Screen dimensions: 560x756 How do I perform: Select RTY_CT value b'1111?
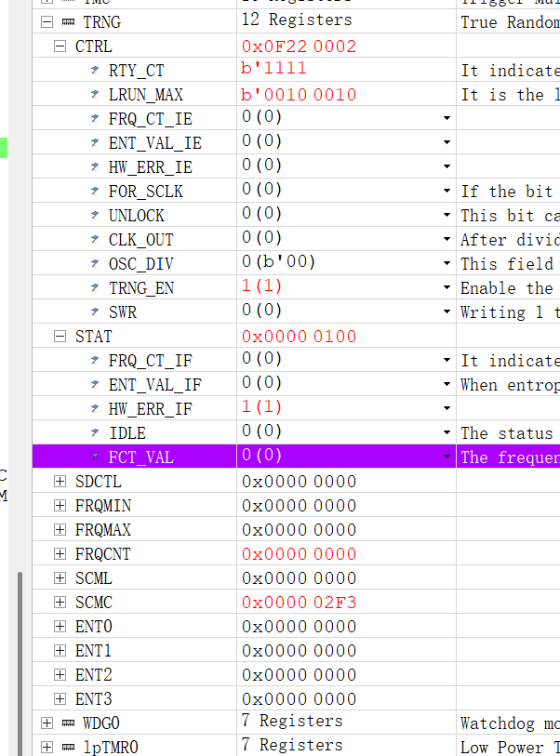(x=273, y=69)
